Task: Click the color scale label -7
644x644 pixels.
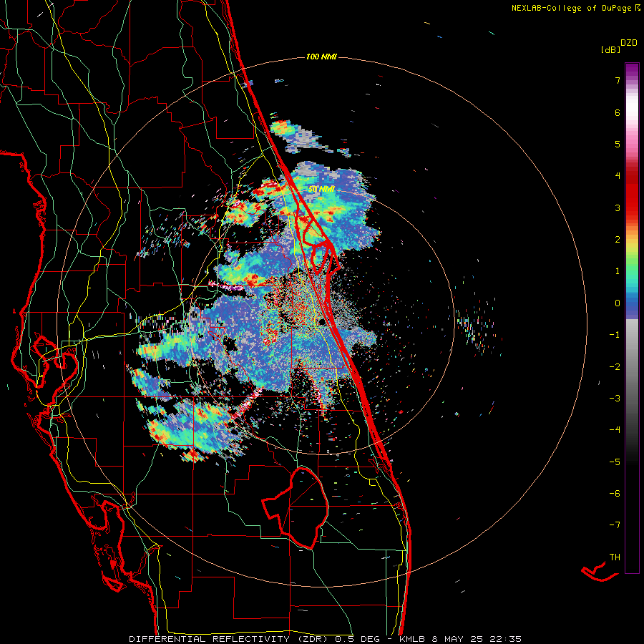Action: point(615,525)
